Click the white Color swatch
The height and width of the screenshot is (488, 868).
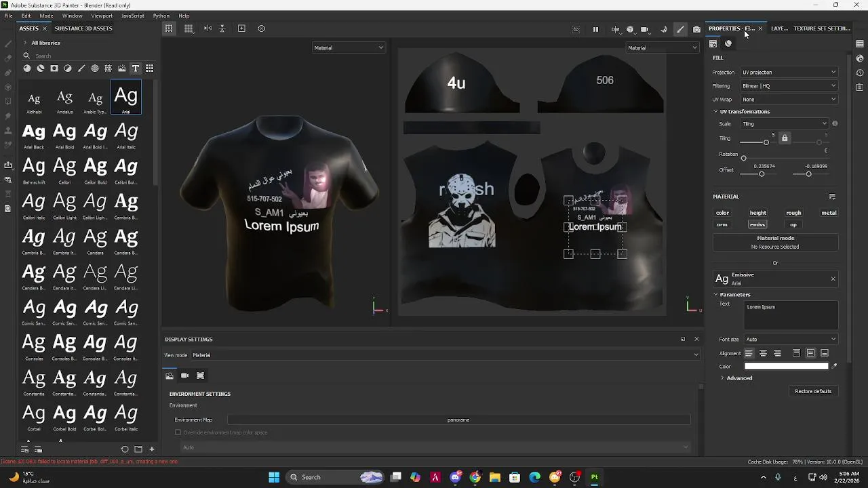coord(787,366)
